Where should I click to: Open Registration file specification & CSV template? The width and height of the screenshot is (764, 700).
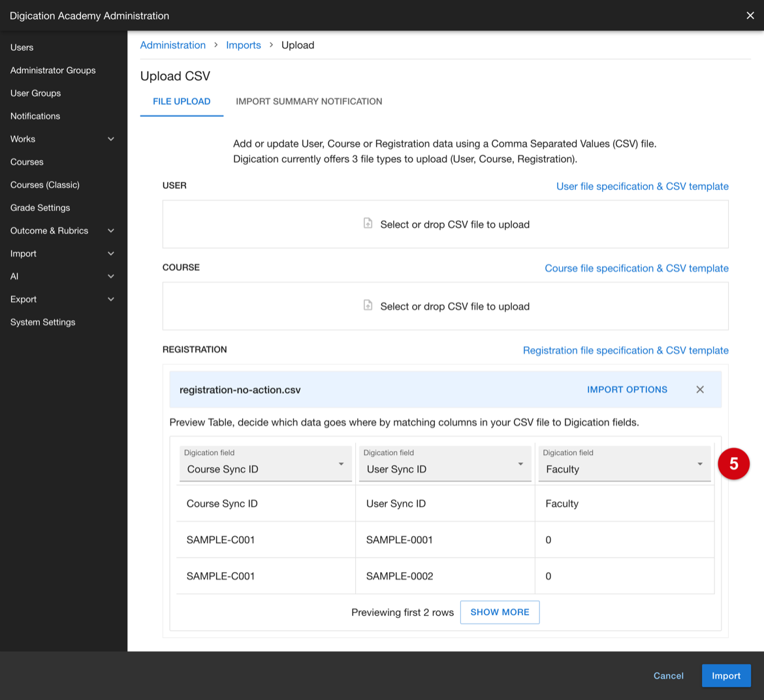pyautogui.click(x=626, y=350)
